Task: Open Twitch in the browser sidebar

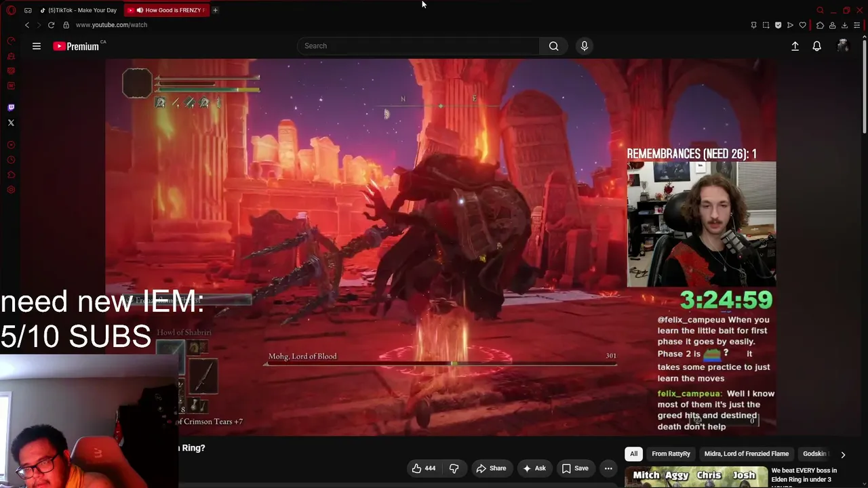Action: click(x=11, y=107)
